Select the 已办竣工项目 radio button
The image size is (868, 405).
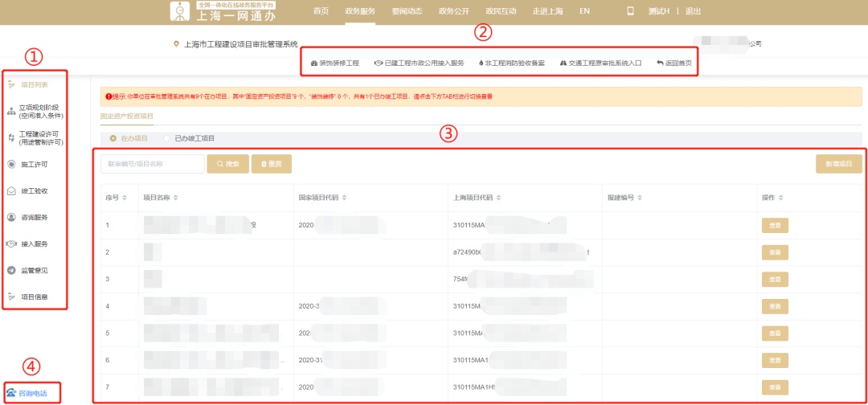coord(168,138)
